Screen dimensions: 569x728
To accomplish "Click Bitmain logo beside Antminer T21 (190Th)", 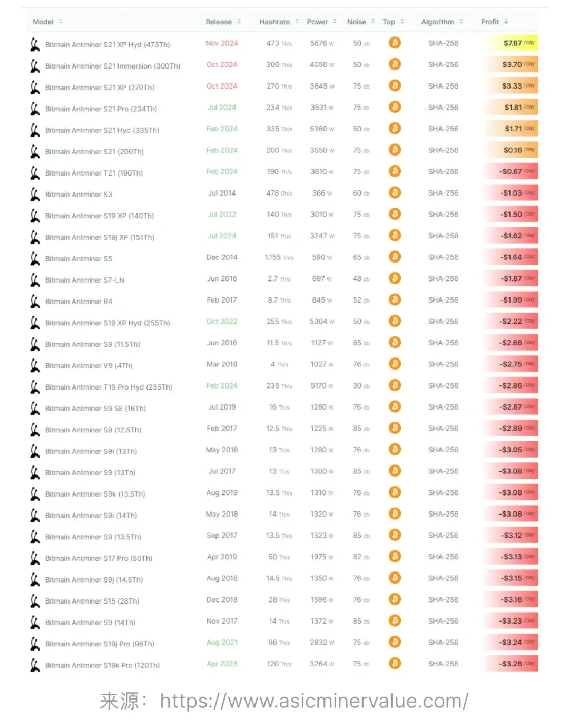I will [35, 173].
